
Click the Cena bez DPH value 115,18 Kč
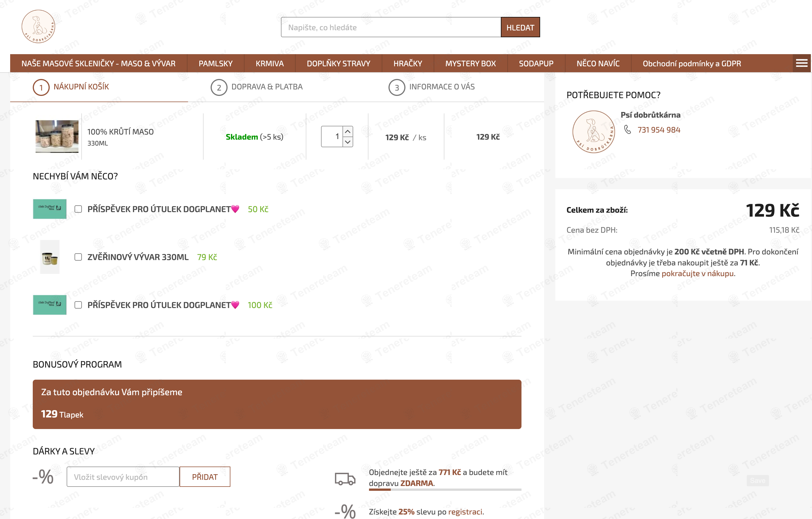point(784,230)
